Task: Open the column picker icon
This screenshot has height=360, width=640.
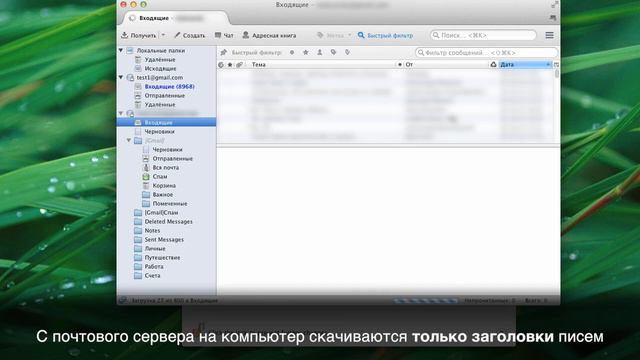Action: (556, 64)
